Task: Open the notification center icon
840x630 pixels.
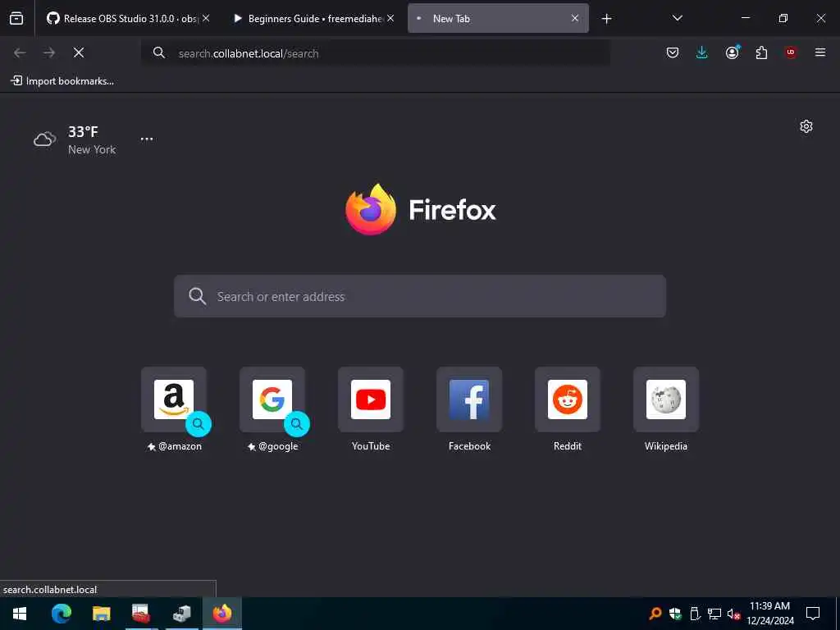Action: coord(813,614)
